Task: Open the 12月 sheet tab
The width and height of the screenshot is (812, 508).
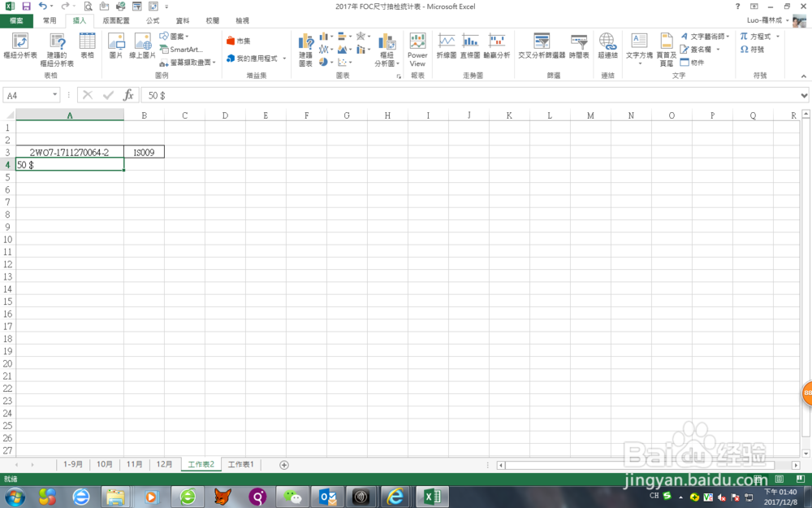Action: [x=165, y=464]
